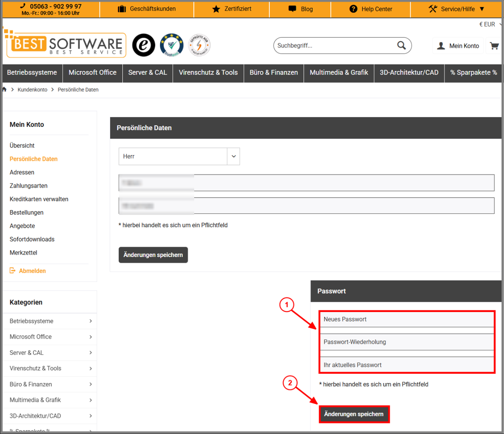Expand Virenschutz & Tools sidebar category
This screenshot has width=504, height=434.
50,368
